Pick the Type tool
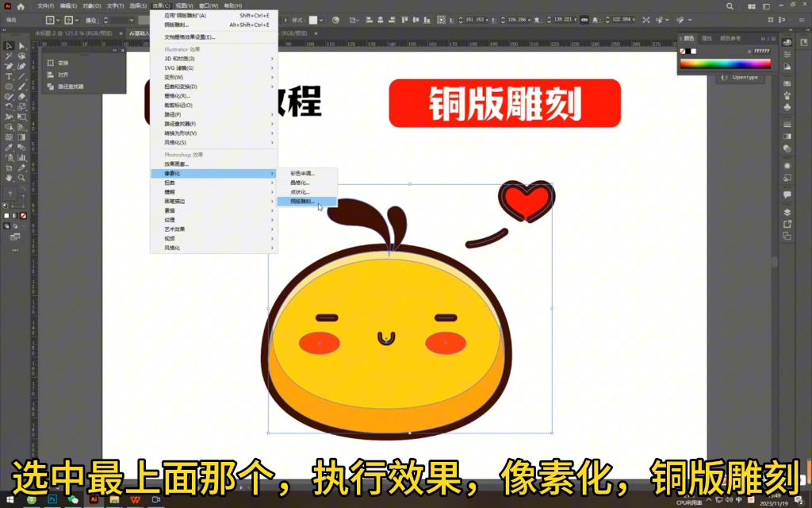The width and height of the screenshot is (812, 508). pyautogui.click(x=7, y=76)
